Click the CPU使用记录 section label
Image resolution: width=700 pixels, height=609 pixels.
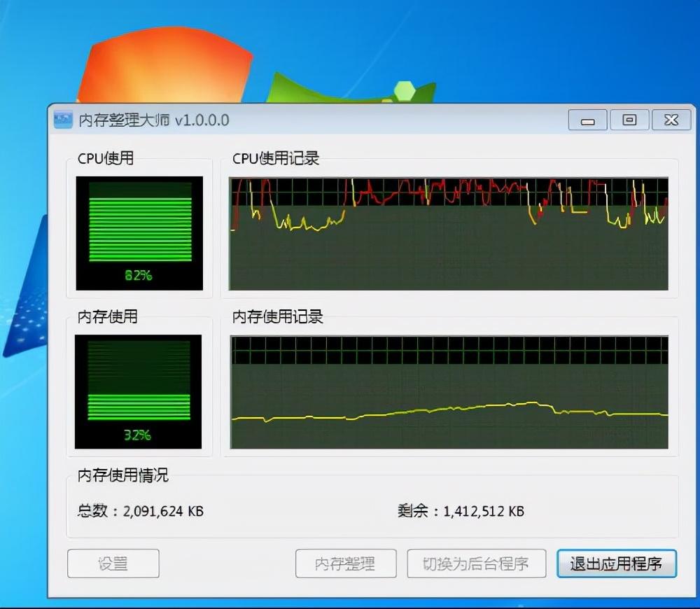(276, 158)
